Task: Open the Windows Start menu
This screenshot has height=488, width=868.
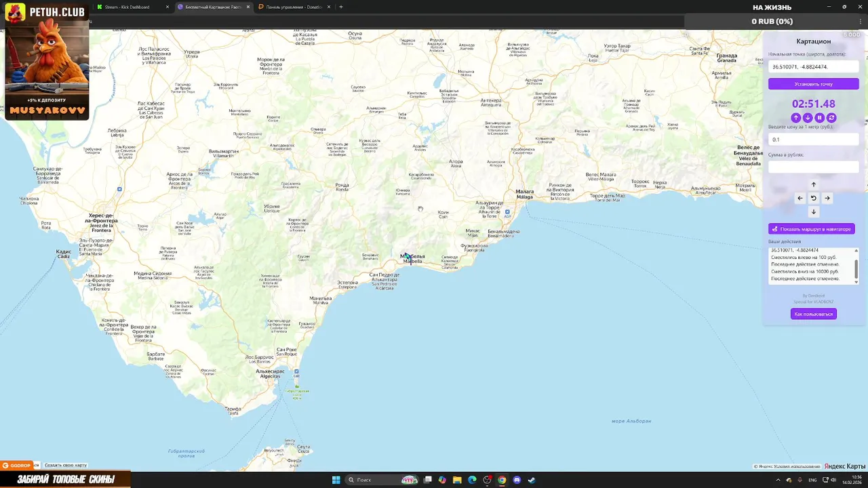Action: click(336, 480)
